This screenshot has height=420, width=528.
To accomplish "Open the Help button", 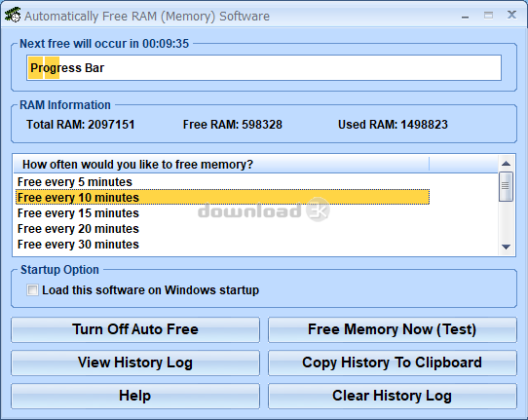I will coord(135,396).
